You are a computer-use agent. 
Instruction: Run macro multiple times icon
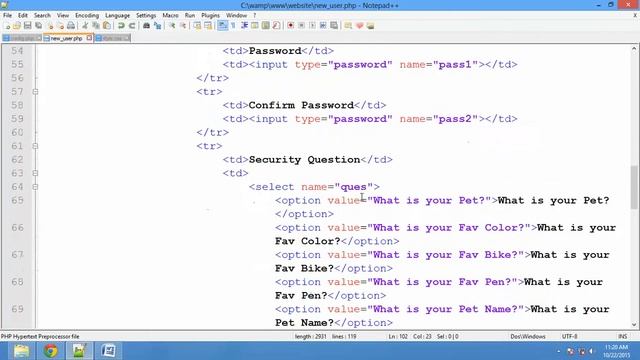point(323,26)
